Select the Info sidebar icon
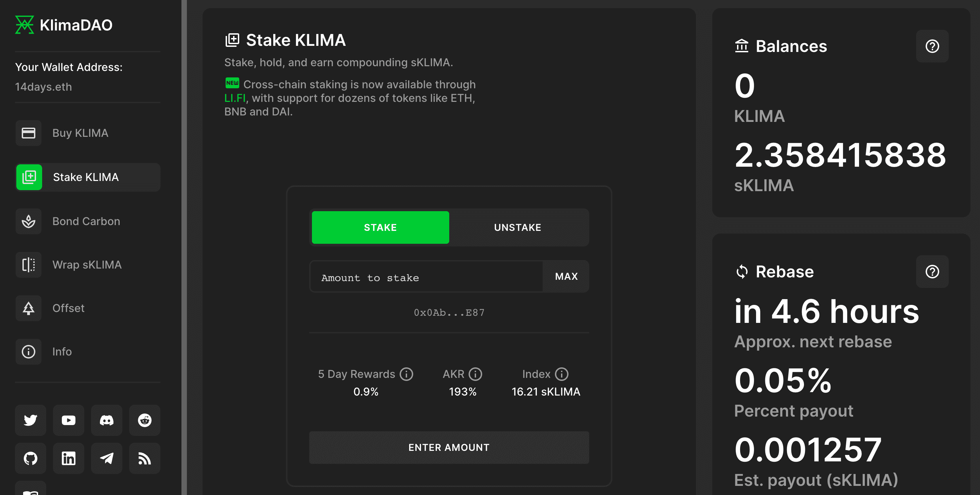This screenshot has height=495, width=980. 29,351
